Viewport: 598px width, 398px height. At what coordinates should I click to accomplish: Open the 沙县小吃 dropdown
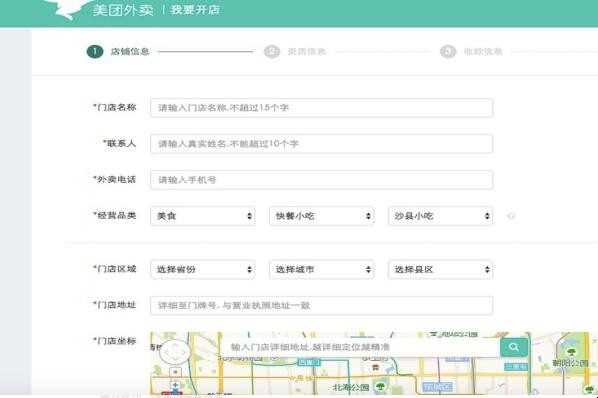pyautogui.click(x=440, y=216)
